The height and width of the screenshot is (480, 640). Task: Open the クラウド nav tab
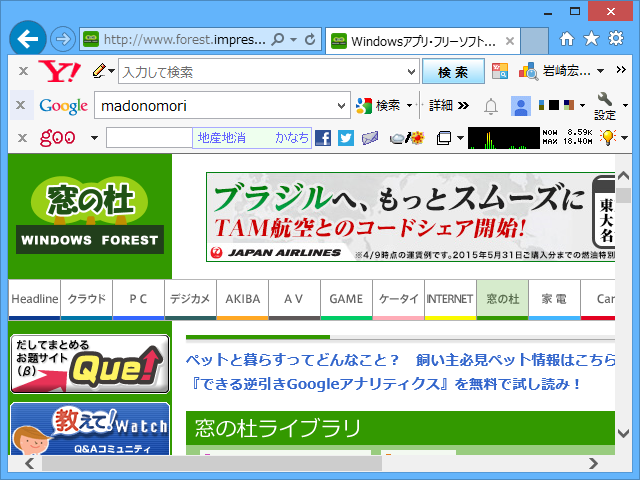pyautogui.click(x=87, y=299)
